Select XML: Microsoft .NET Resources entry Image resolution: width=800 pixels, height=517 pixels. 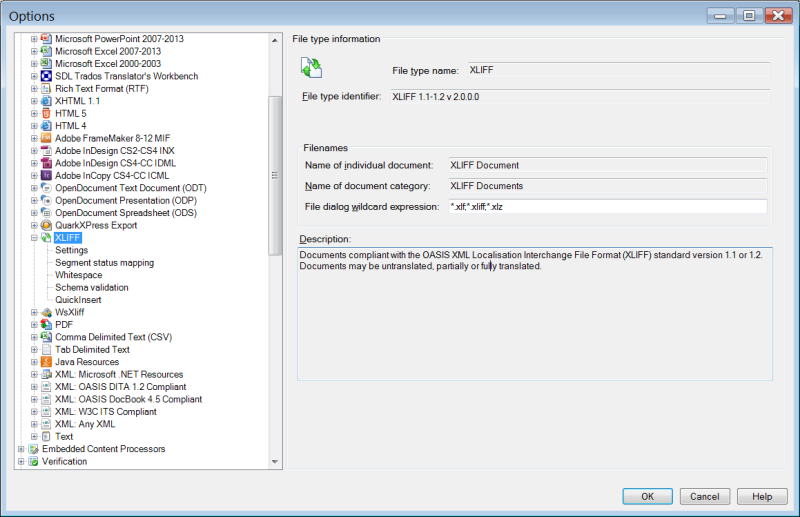(119, 374)
